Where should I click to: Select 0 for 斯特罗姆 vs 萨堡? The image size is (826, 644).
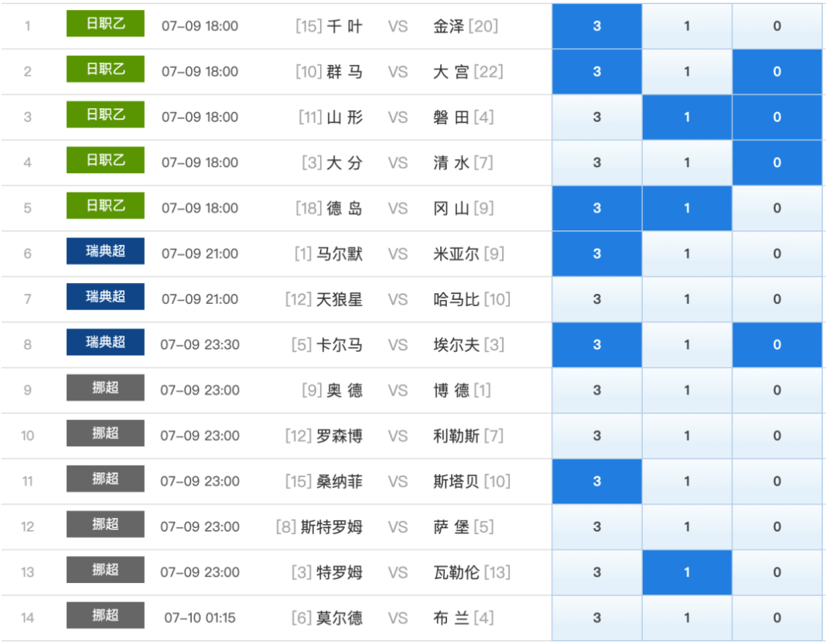[x=777, y=527]
